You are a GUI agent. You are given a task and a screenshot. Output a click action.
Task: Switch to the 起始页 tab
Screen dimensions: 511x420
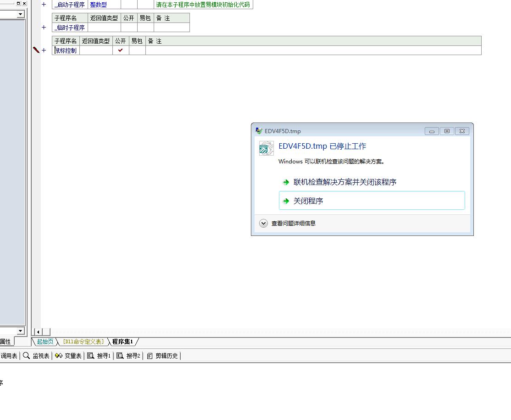tap(45, 342)
